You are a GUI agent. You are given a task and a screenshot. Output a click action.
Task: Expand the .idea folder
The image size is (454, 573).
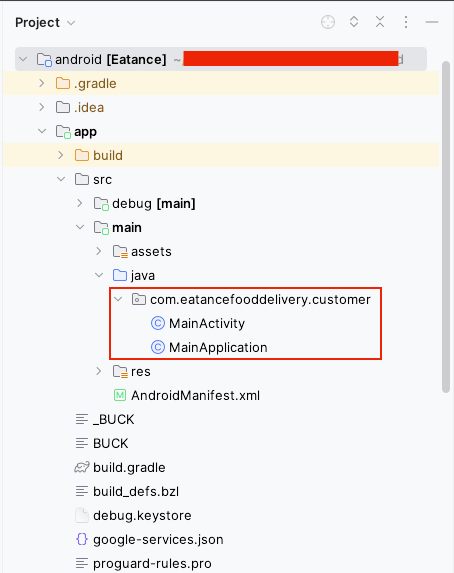(x=42, y=107)
